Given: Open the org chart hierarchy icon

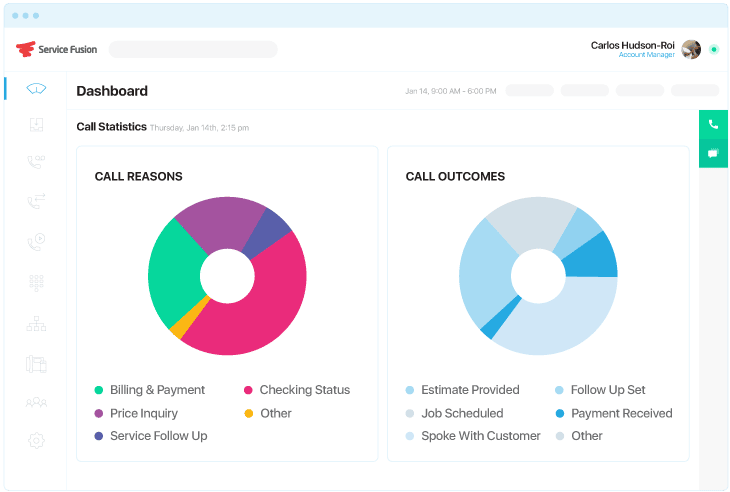Looking at the screenshot, I should coord(36,323).
